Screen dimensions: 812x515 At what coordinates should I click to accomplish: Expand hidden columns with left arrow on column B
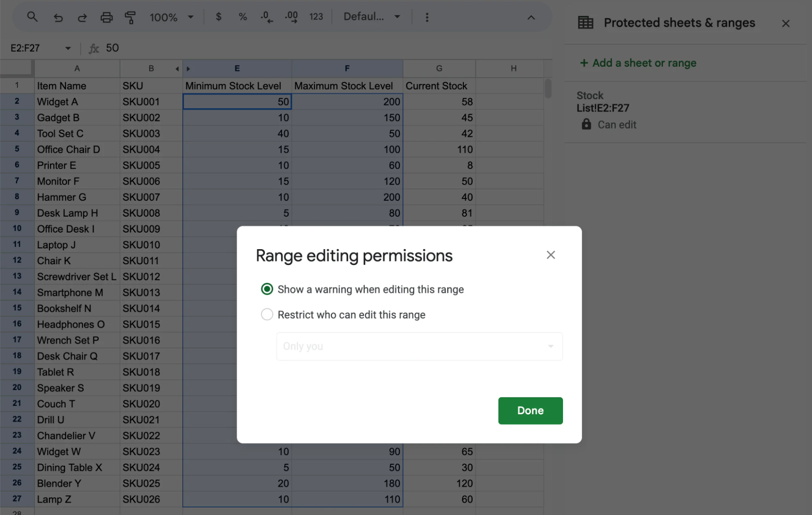[x=177, y=69]
